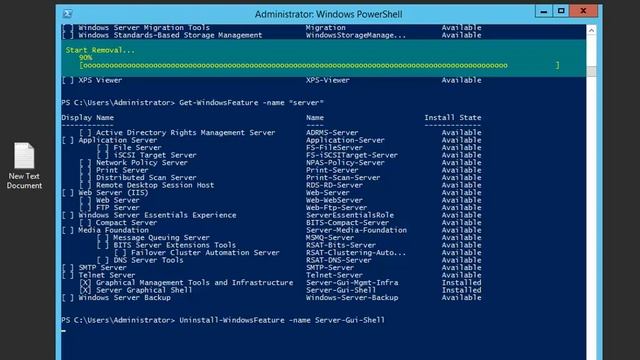This screenshot has height=360, width=640.
Task: Click Installed state of Server-Gui-Shell row
Action: point(462,290)
